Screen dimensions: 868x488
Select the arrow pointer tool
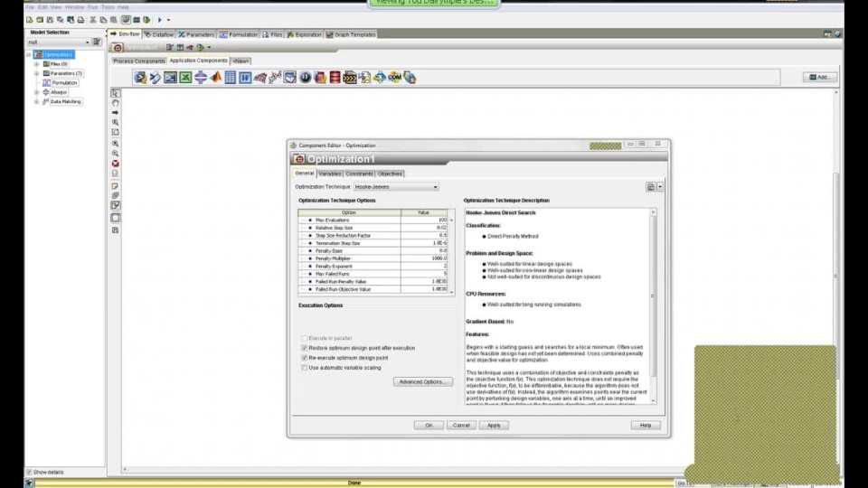[115, 93]
